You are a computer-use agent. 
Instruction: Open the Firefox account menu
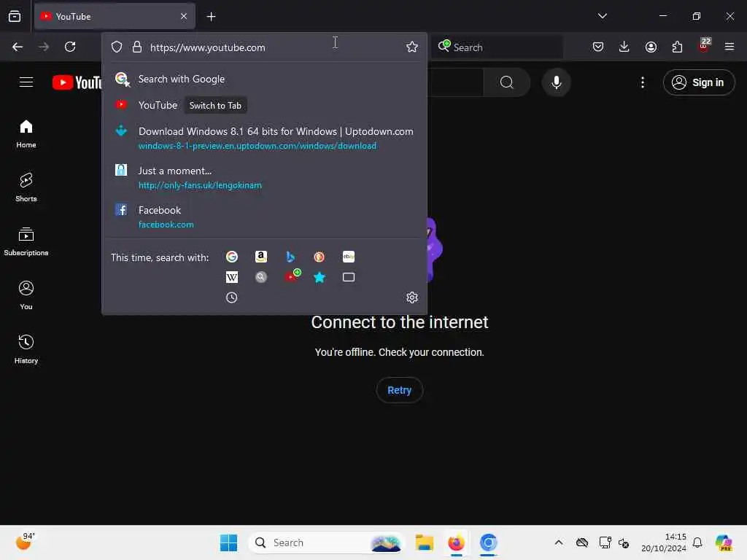[x=651, y=47]
